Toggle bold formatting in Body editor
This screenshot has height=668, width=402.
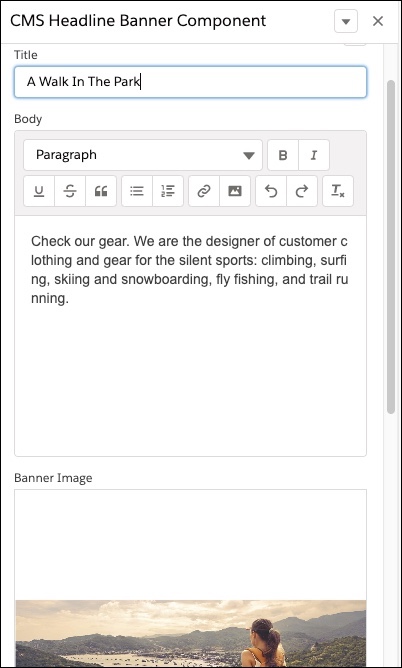tap(283, 155)
